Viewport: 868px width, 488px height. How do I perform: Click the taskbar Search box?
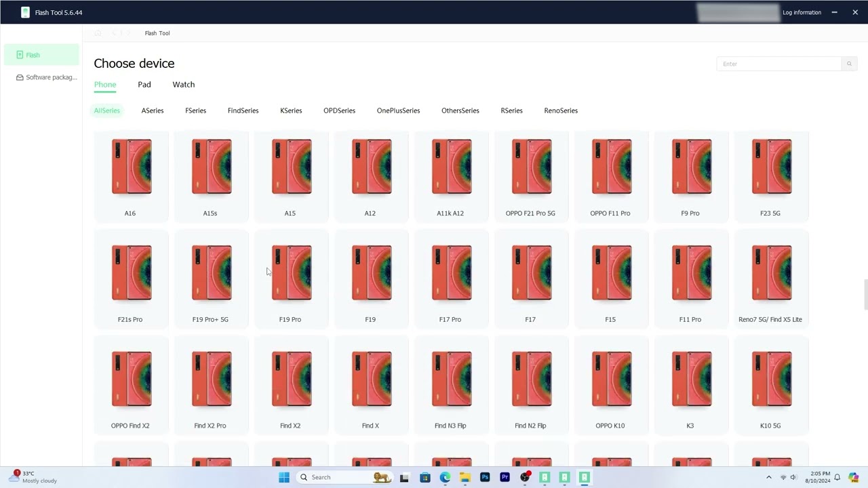[346, 477]
